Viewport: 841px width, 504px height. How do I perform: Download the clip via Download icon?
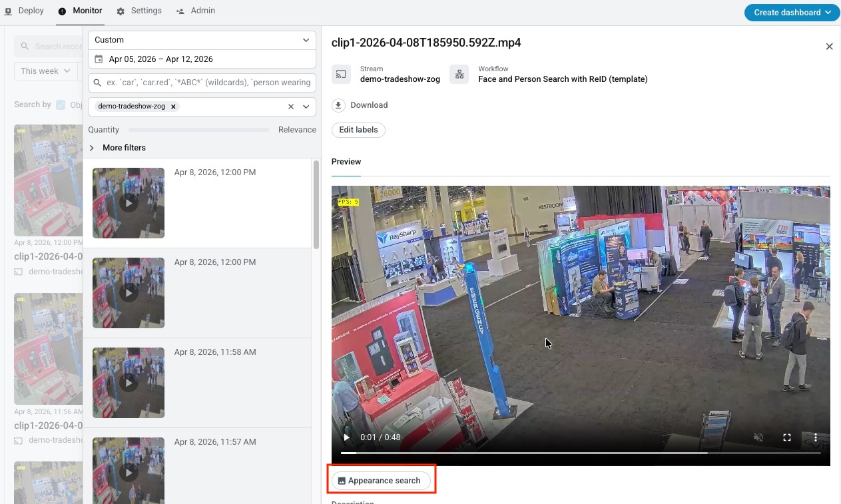338,105
